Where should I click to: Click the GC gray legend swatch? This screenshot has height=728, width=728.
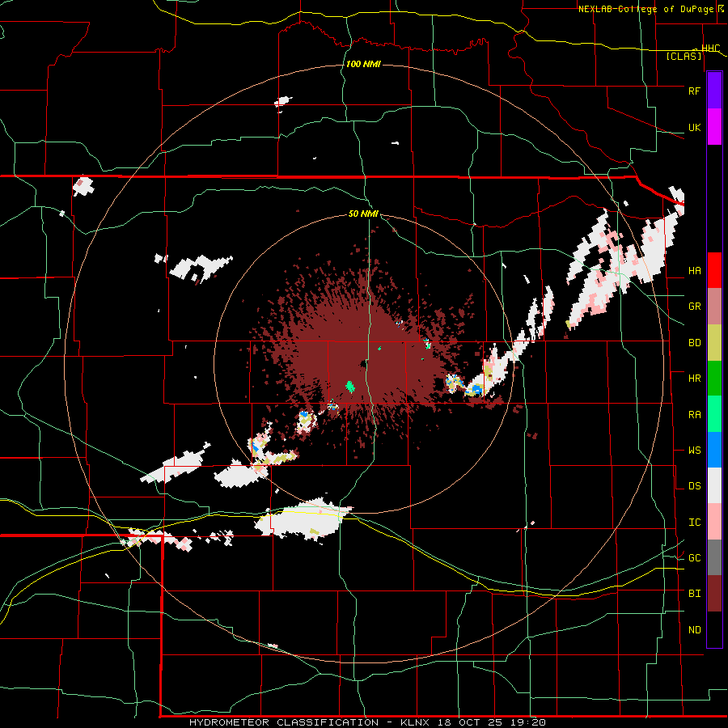714,557
